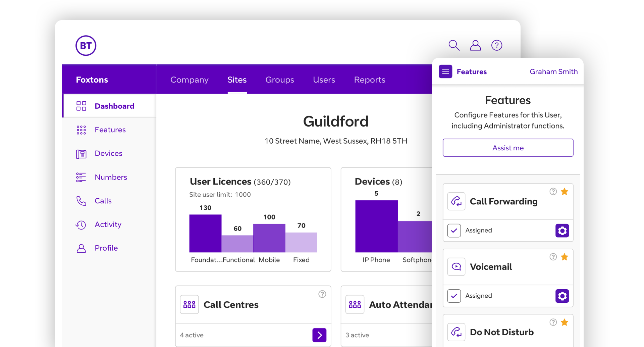Click the Dashboard grid icon in sidebar

tap(81, 106)
